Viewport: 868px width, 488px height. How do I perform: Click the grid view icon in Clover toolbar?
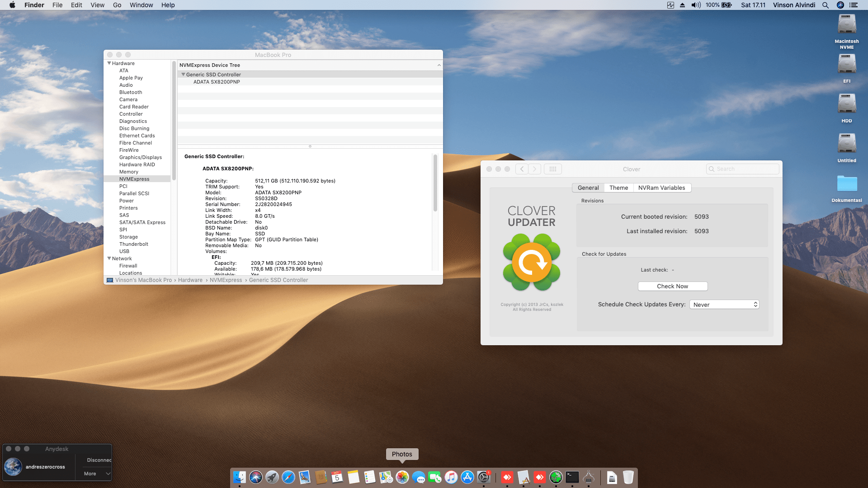pos(552,169)
